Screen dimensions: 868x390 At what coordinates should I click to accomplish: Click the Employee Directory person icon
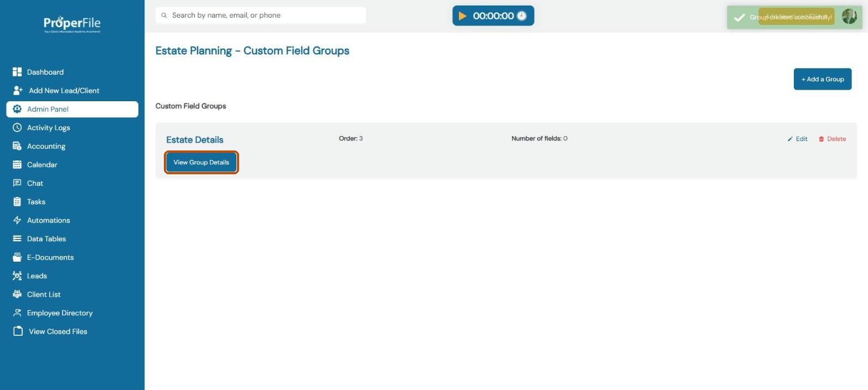click(x=17, y=313)
